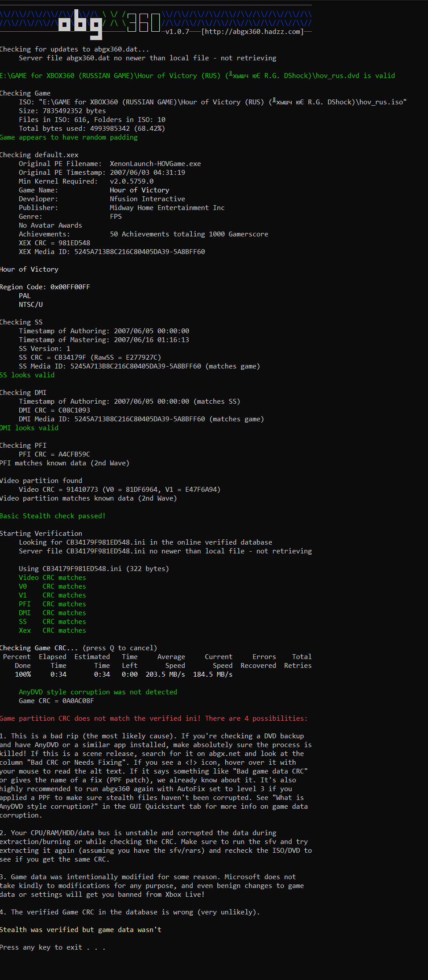Click 'PFI CRC = A4CFB59C'
Viewport: 428px width, 980px height.
pyautogui.click(x=55, y=454)
